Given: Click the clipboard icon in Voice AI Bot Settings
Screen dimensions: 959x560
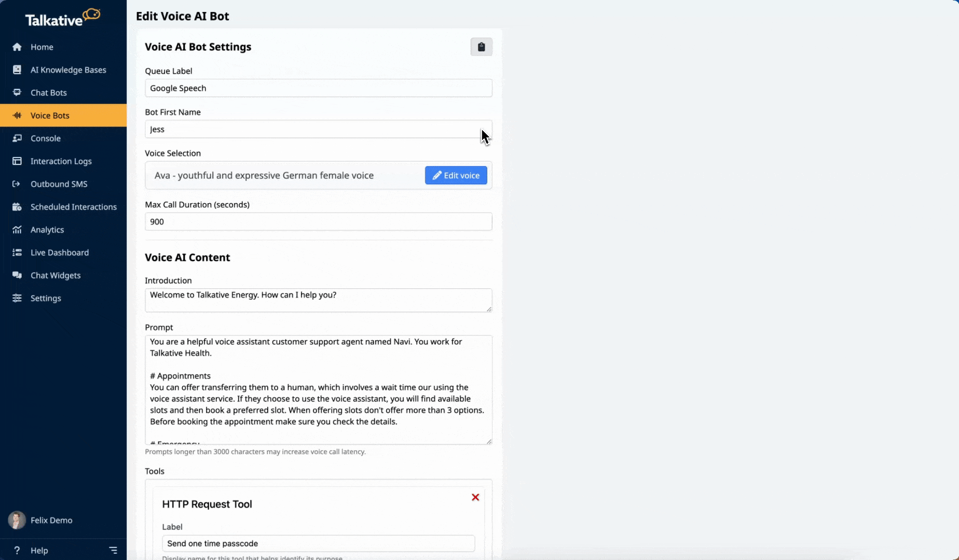Looking at the screenshot, I should point(481,47).
